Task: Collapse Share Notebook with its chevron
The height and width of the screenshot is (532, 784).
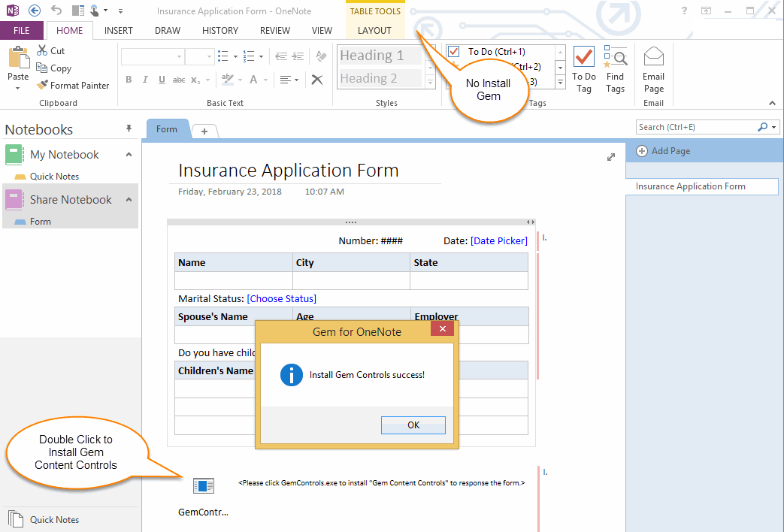Action: (x=129, y=200)
